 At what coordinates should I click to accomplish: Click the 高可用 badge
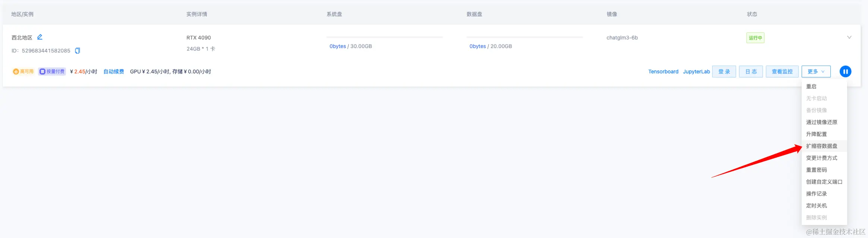[23, 72]
